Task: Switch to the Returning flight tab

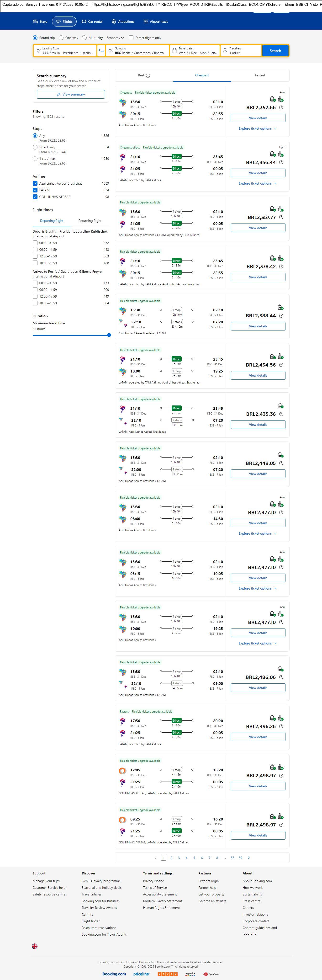Action: [x=90, y=221]
